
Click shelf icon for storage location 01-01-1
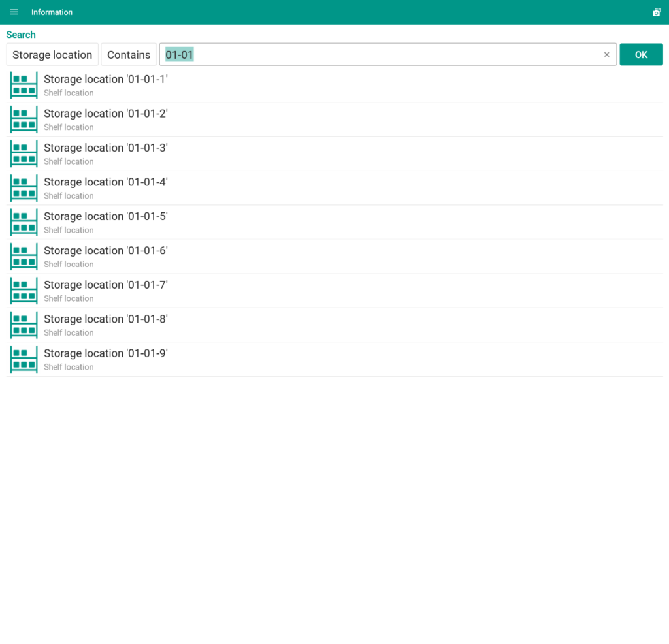pos(24,86)
